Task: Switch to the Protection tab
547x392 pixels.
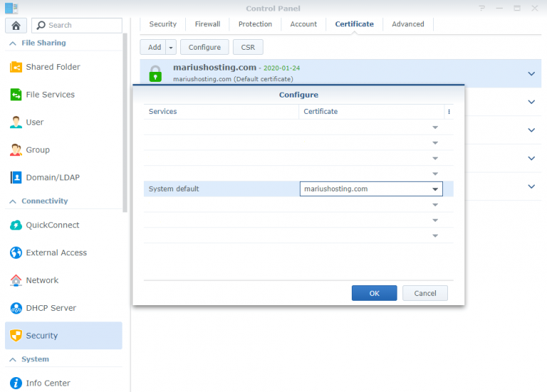Action: 255,24
